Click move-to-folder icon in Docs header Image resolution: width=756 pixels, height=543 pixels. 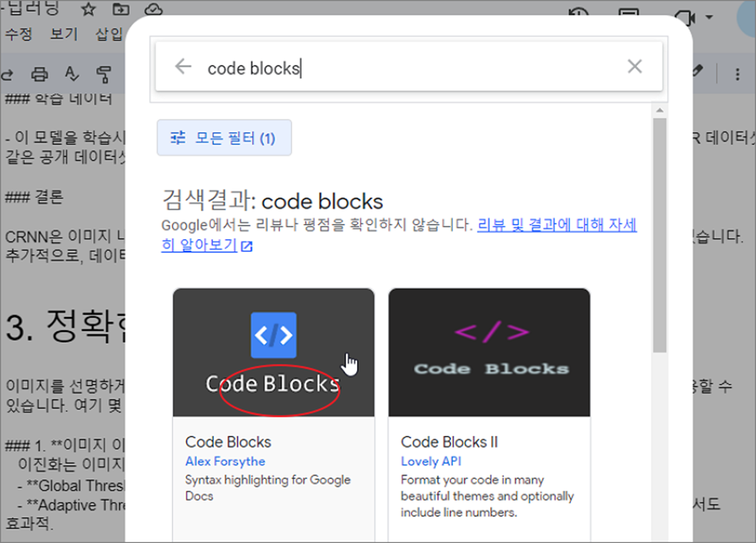click(x=121, y=9)
